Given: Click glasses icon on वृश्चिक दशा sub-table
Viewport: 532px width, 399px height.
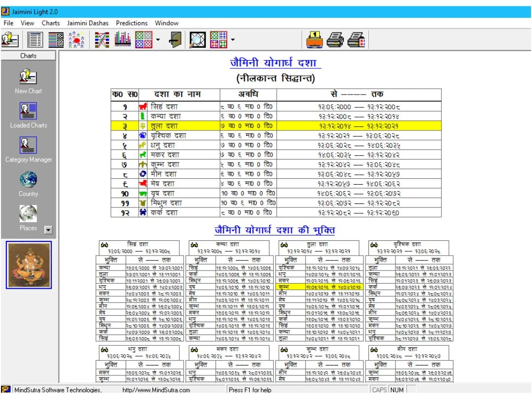Looking at the screenshot, I should 374,245.
